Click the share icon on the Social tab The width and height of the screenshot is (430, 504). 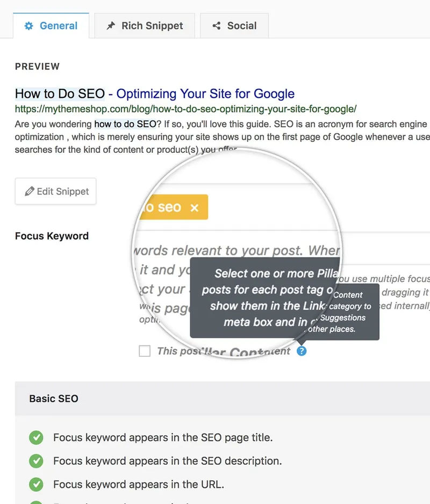(x=217, y=25)
